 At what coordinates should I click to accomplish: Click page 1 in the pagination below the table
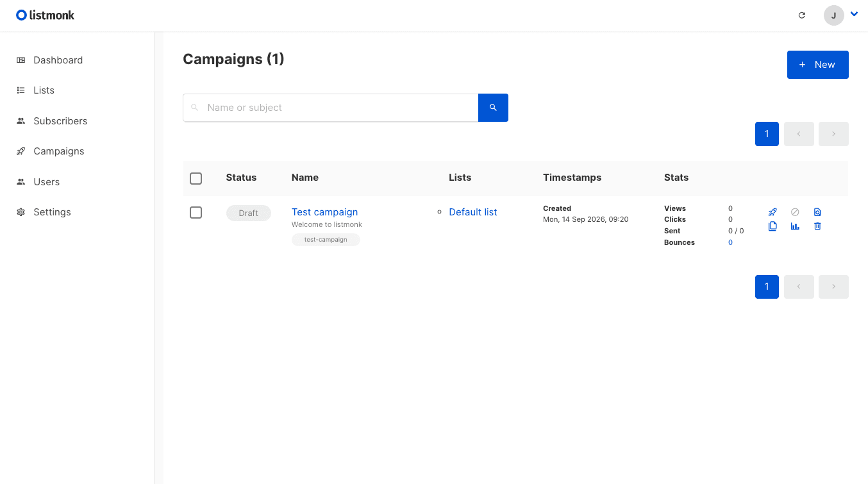(x=767, y=287)
